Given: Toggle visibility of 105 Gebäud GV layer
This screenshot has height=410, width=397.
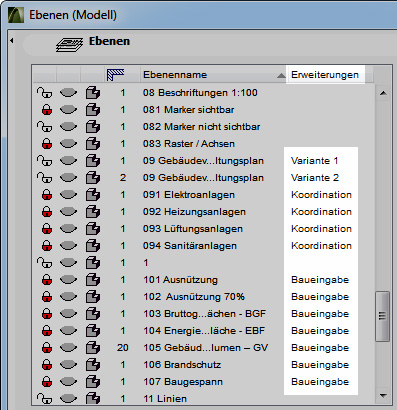Looking at the screenshot, I should 68,347.
